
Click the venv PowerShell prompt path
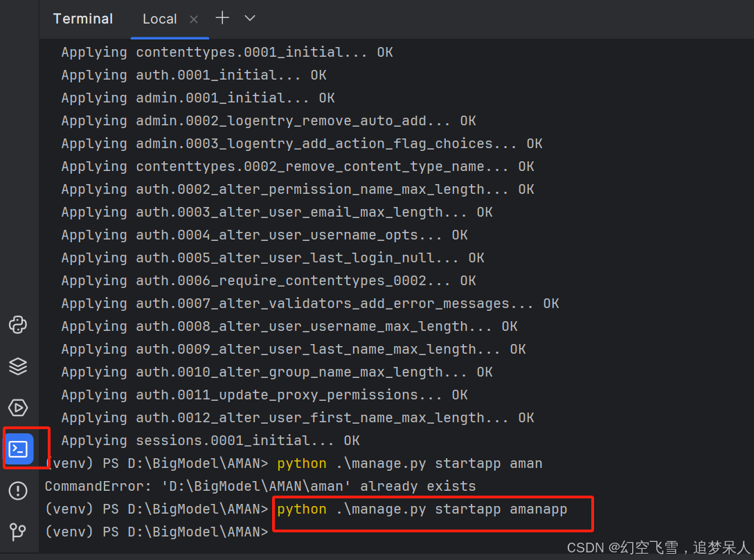154,532
